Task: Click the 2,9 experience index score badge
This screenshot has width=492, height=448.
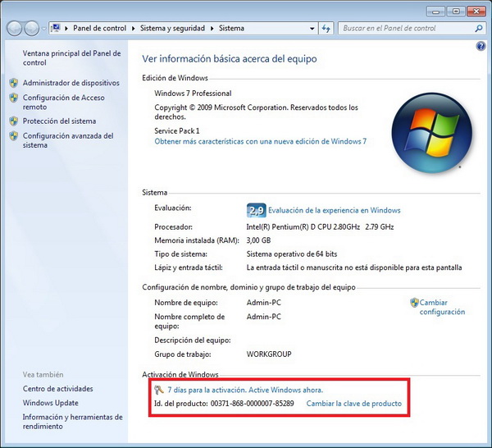Action: 256,210
